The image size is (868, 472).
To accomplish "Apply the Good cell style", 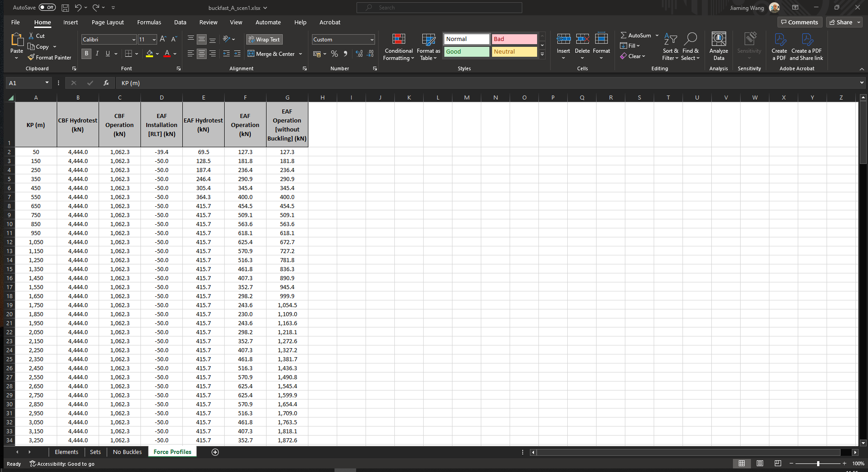I will tap(466, 51).
